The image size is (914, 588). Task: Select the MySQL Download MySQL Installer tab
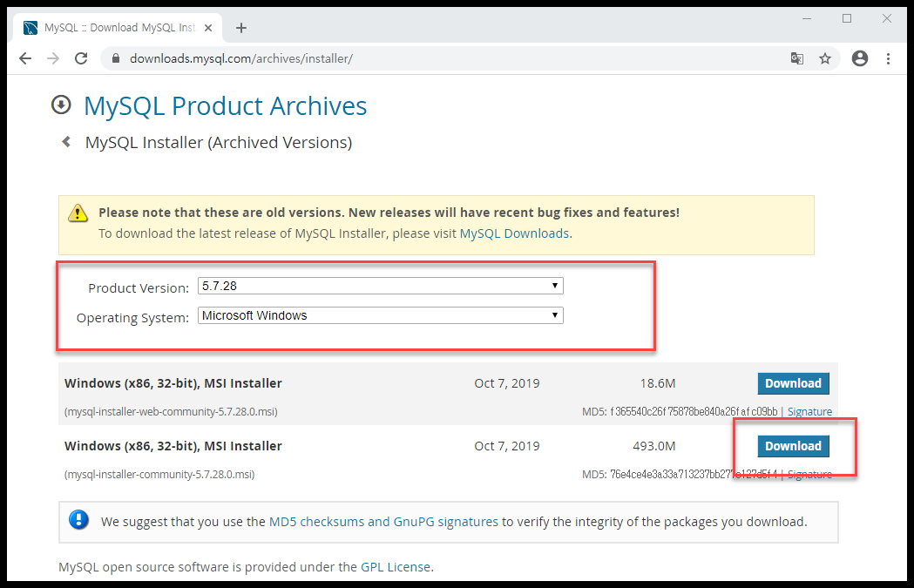[x=118, y=28]
